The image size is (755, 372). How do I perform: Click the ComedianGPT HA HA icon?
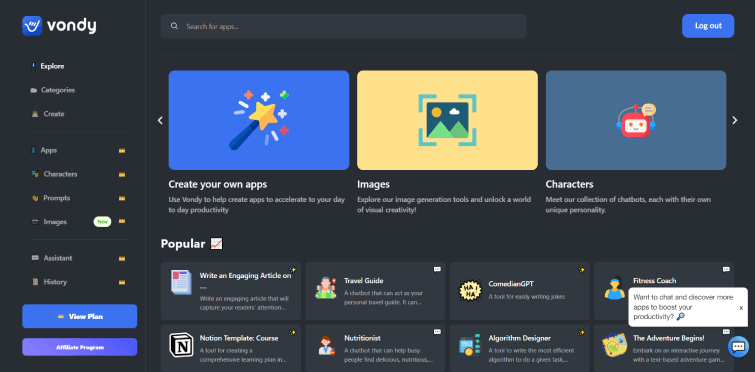[x=470, y=290]
